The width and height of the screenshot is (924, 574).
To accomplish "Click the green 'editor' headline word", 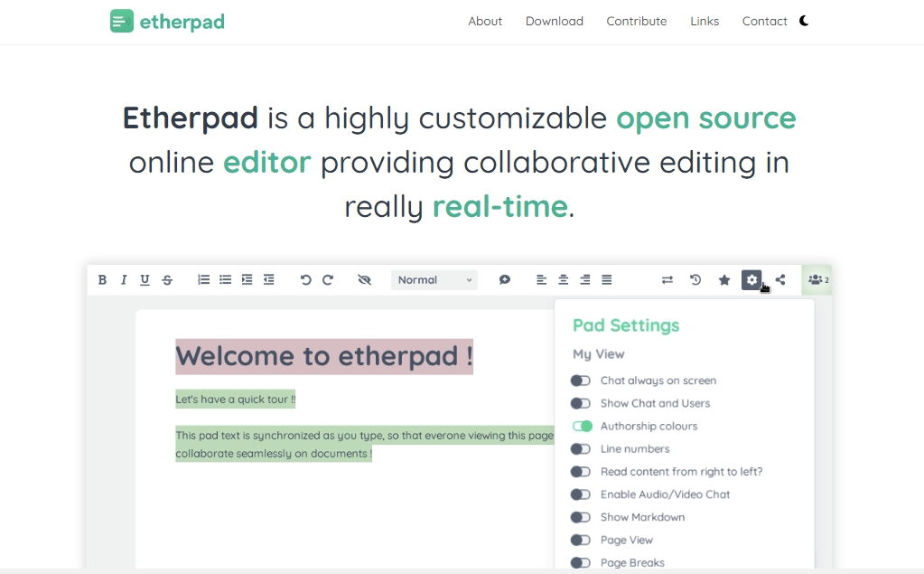I will 267,162.
